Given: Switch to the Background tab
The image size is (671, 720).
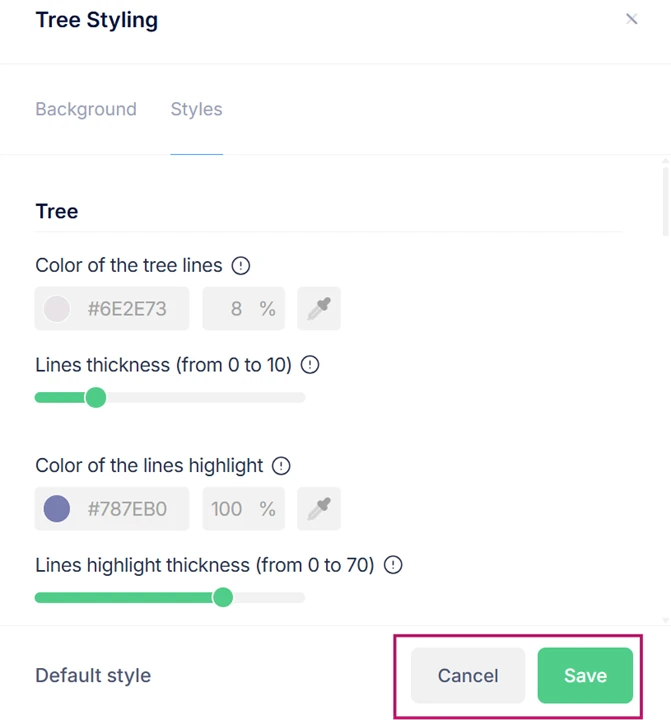Looking at the screenshot, I should (86, 109).
